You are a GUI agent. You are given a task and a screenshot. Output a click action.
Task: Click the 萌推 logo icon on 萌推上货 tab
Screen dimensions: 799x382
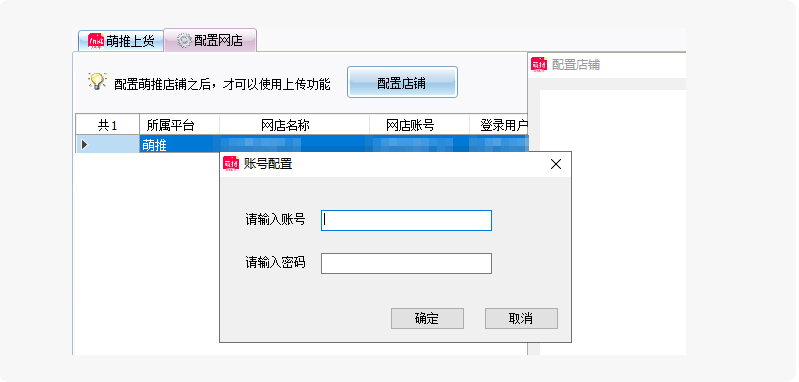(x=96, y=41)
